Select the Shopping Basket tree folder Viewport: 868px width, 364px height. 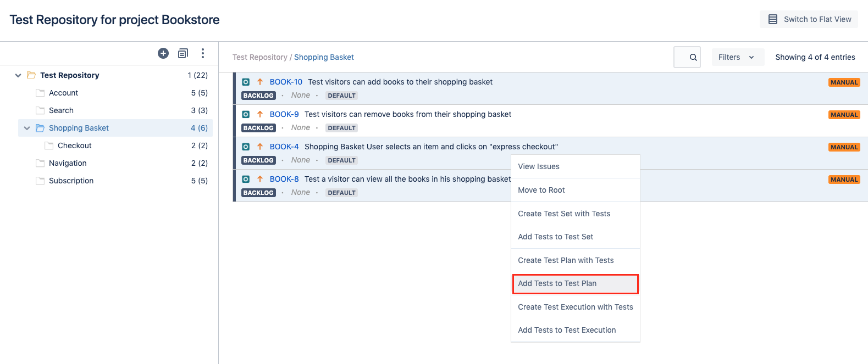coord(79,128)
